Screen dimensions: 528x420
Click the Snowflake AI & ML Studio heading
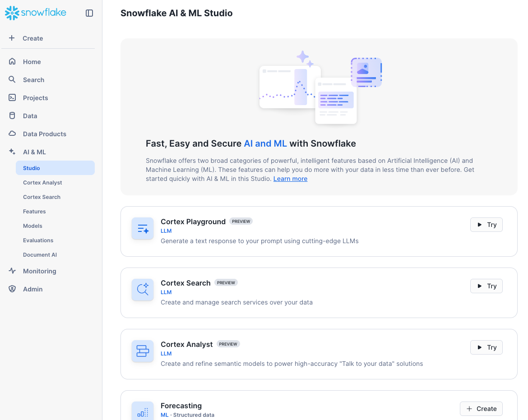click(176, 13)
